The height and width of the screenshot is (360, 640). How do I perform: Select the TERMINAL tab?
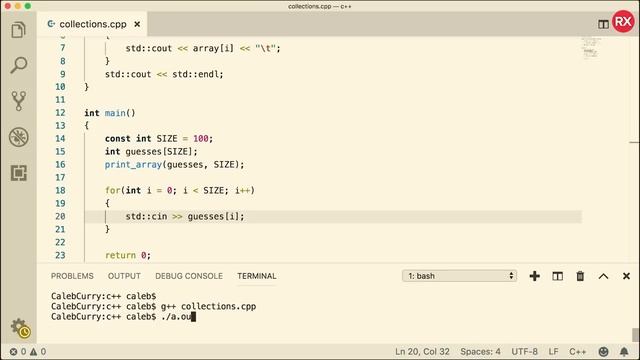pos(257,276)
